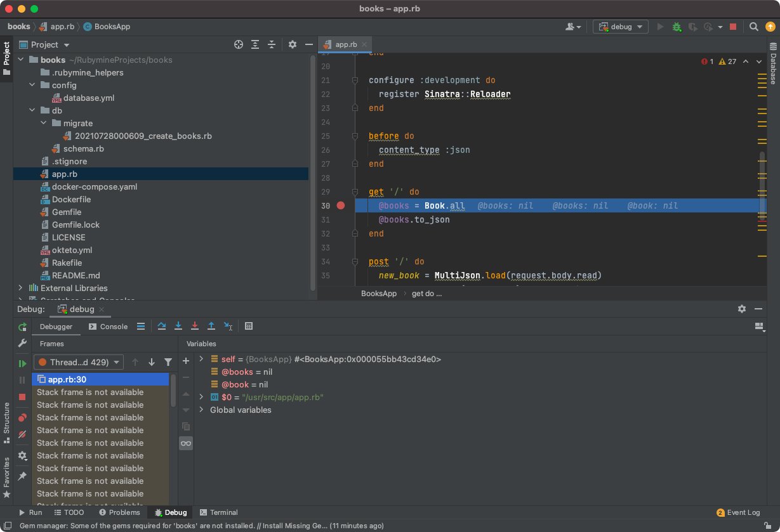Image resolution: width=780 pixels, height=532 pixels.
Task: Select Gemfile in the project tree
Action: pos(66,212)
